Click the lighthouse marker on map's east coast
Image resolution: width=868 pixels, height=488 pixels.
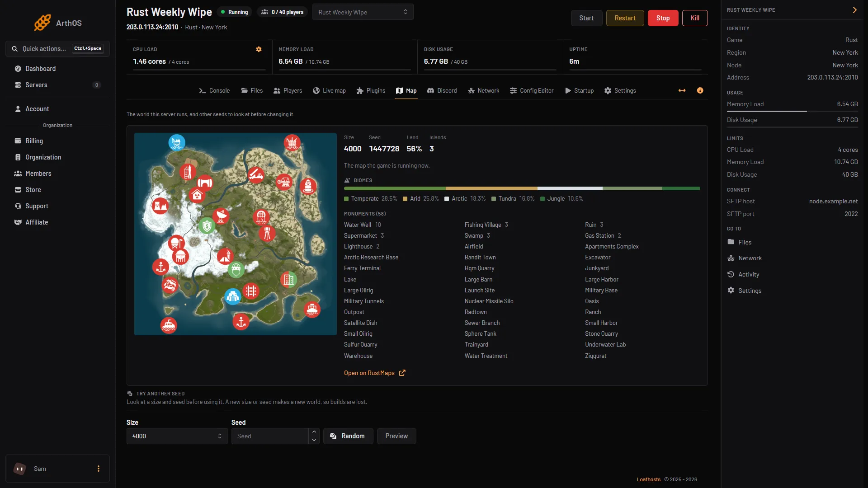(x=308, y=186)
